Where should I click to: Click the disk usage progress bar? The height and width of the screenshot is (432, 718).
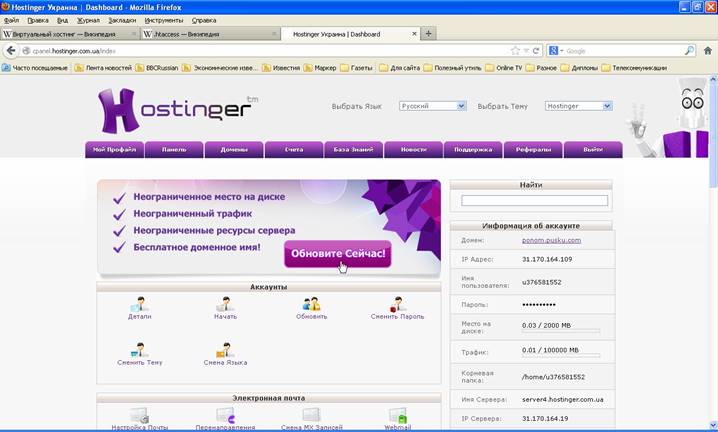point(561,332)
